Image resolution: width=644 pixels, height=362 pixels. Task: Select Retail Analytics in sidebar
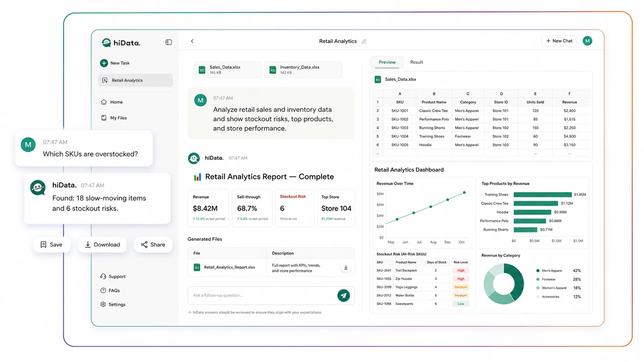[136, 80]
